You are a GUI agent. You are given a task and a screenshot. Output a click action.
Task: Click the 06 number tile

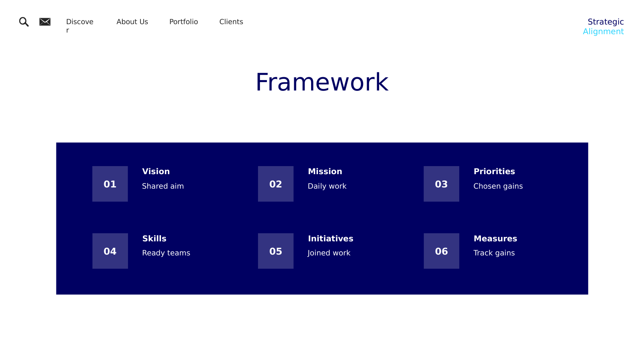tap(442, 251)
